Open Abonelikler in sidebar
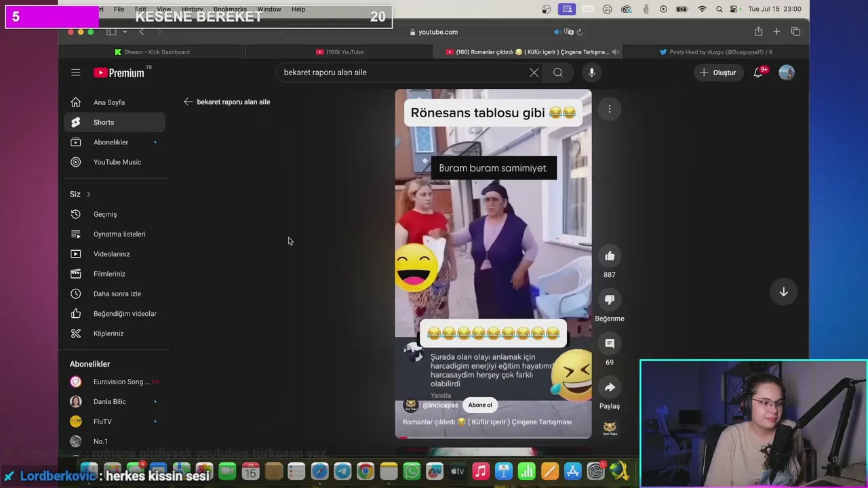 coord(115,142)
